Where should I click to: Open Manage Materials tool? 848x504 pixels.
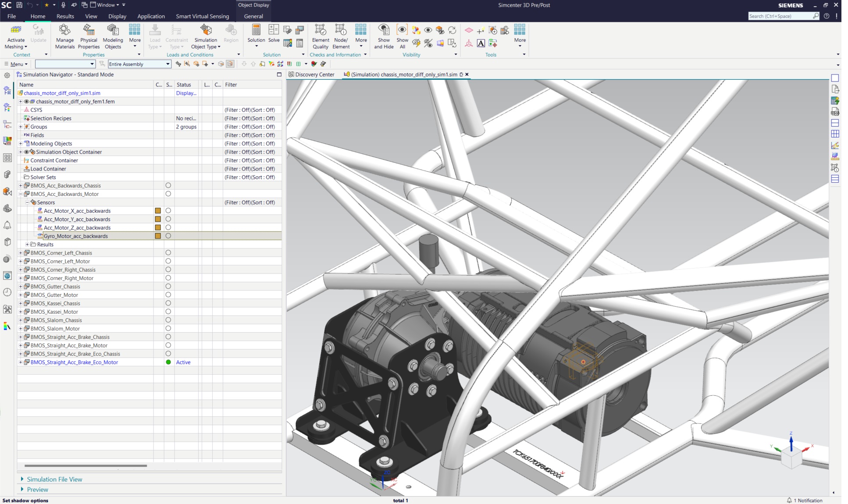[x=65, y=30]
